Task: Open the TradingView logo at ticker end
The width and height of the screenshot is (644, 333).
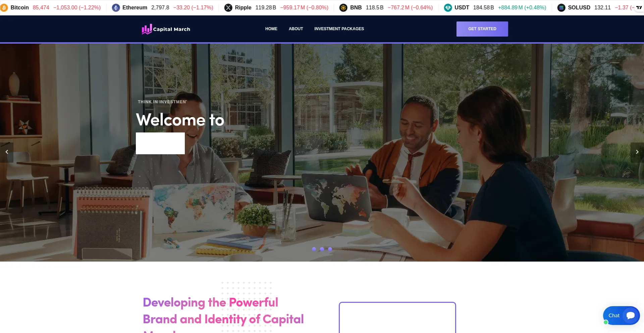Action: click(x=639, y=7)
